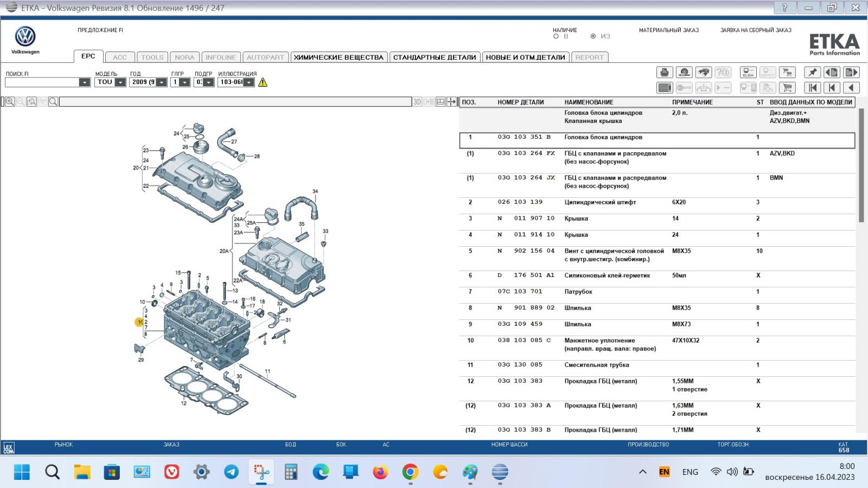The image size is (868, 488).
Task: Select part number 026 103 139
Action: [520, 202]
